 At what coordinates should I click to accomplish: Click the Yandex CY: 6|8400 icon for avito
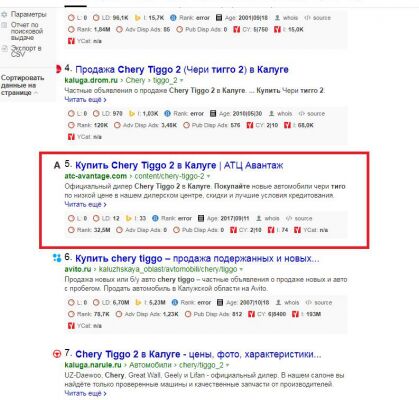[251, 314]
